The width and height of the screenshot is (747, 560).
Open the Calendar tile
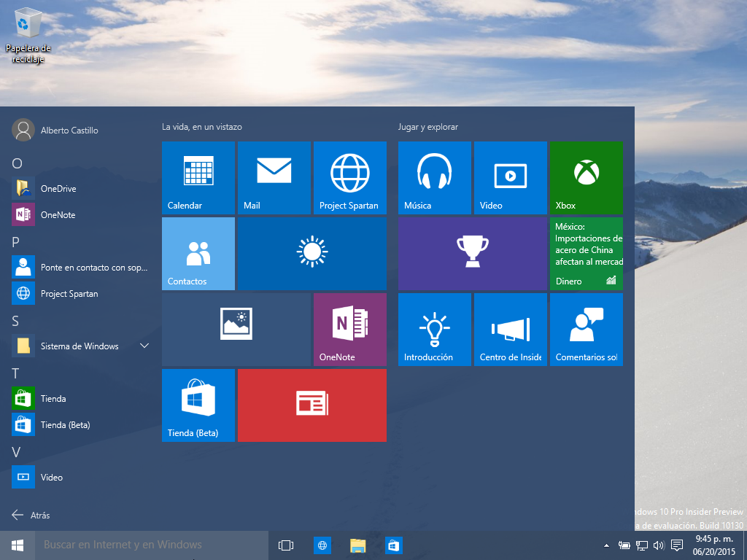(198, 178)
